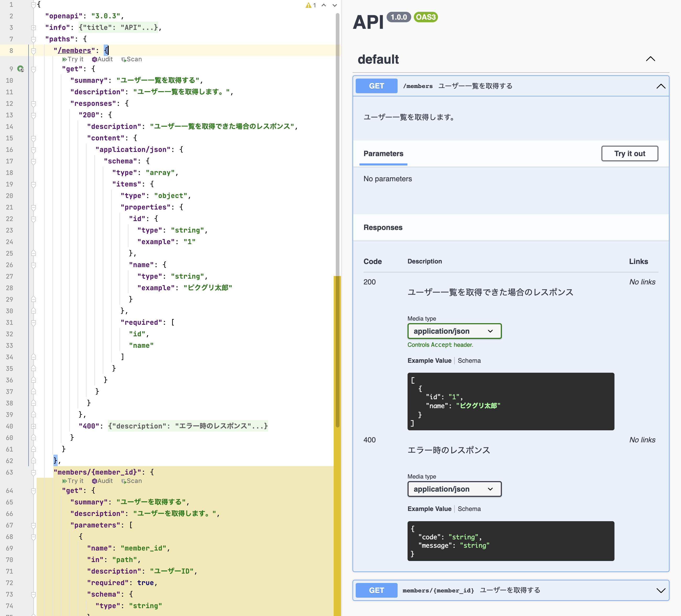Go to previous highlighted error arrow
681x616 pixels.
[x=324, y=5]
